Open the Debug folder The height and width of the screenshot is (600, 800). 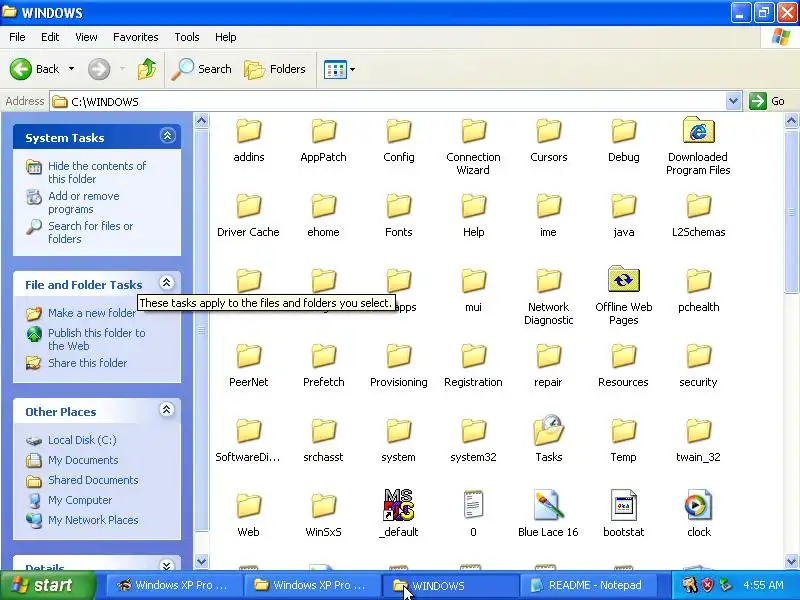623,141
